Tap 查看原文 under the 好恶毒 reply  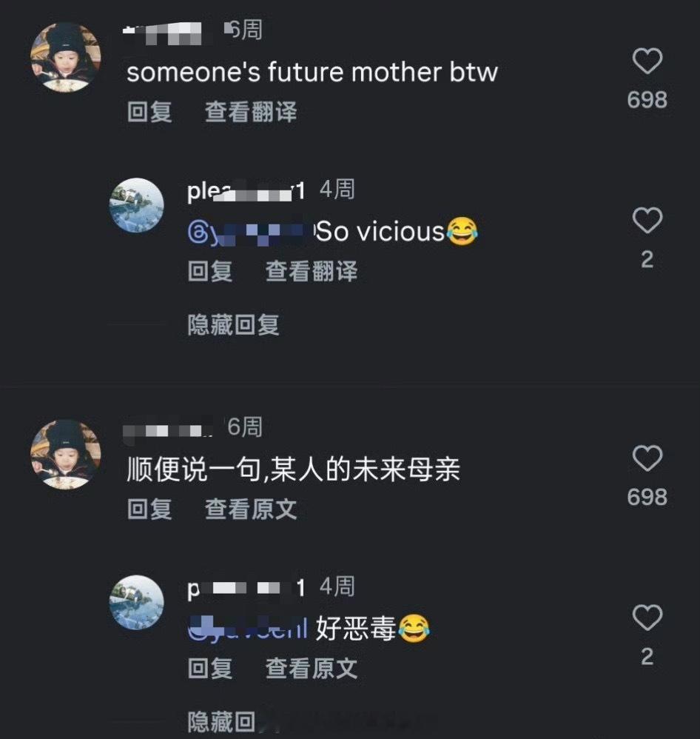tap(312, 669)
